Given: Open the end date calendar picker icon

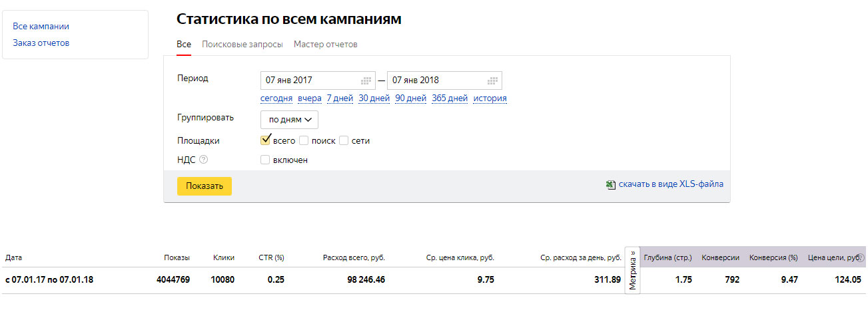Looking at the screenshot, I should point(492,80).
